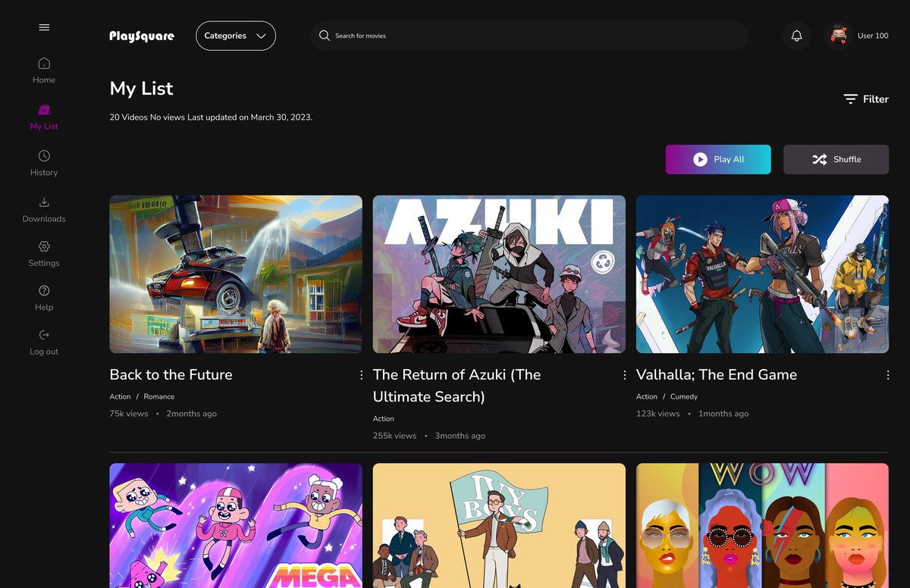The height and width of the screenshot is (588, 910).
Task: Open History clock icon
Action: click(x=44, y=155)
